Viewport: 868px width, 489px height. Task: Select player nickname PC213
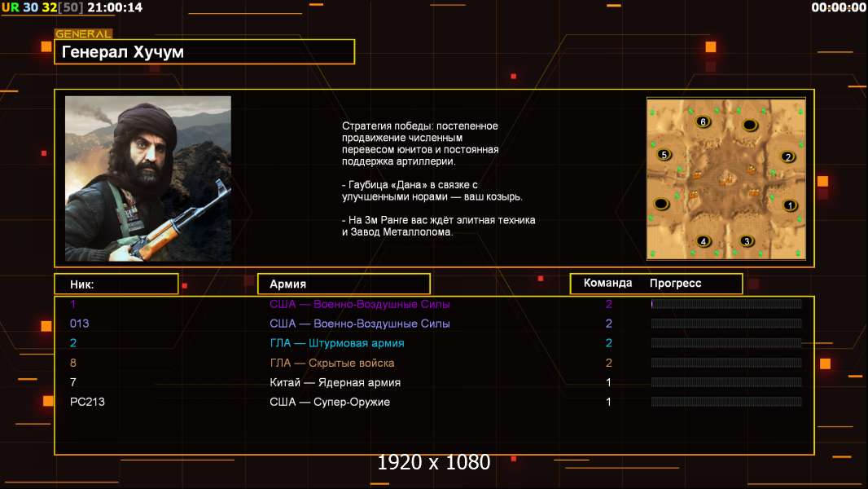[x=87, y=402]
